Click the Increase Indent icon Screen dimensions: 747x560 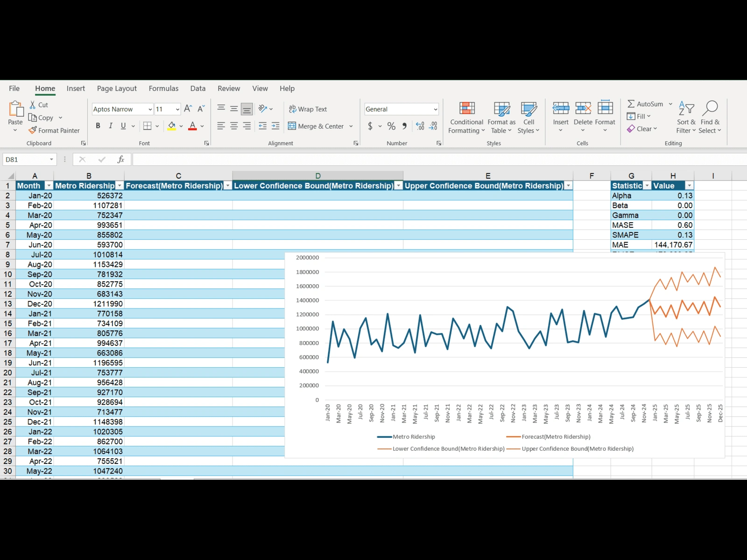pos(276,126)
